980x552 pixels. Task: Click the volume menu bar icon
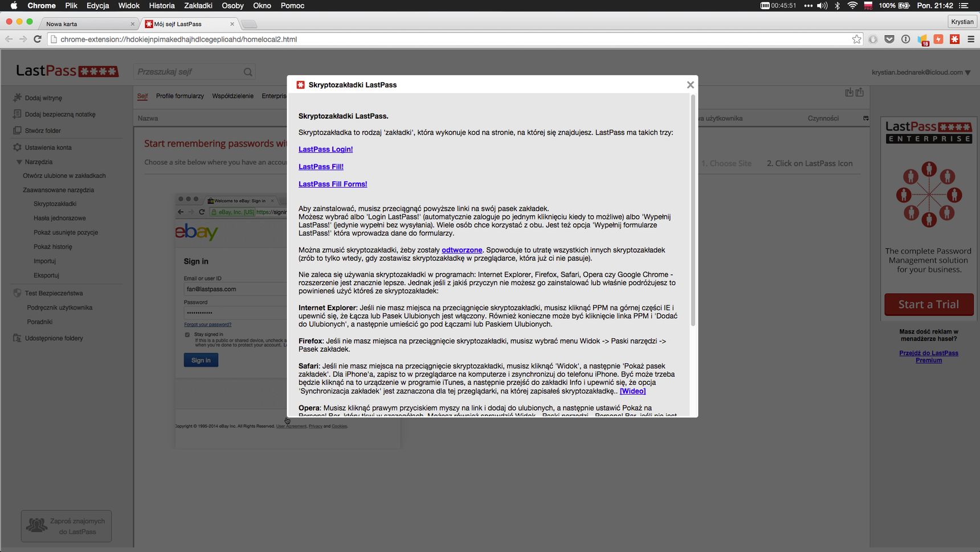click(822, 6)
